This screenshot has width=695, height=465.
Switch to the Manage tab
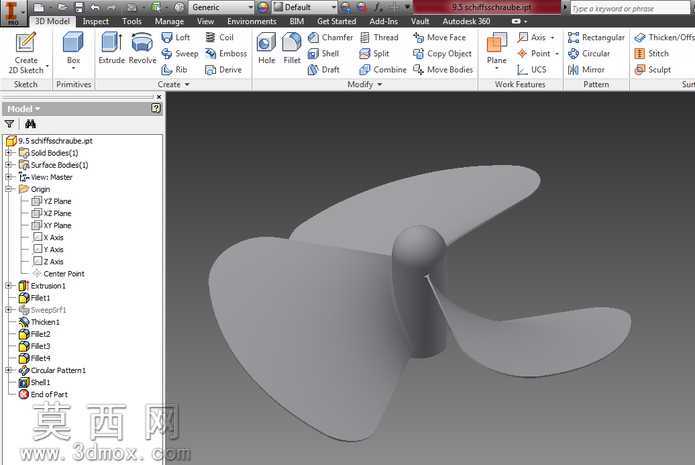169,21
